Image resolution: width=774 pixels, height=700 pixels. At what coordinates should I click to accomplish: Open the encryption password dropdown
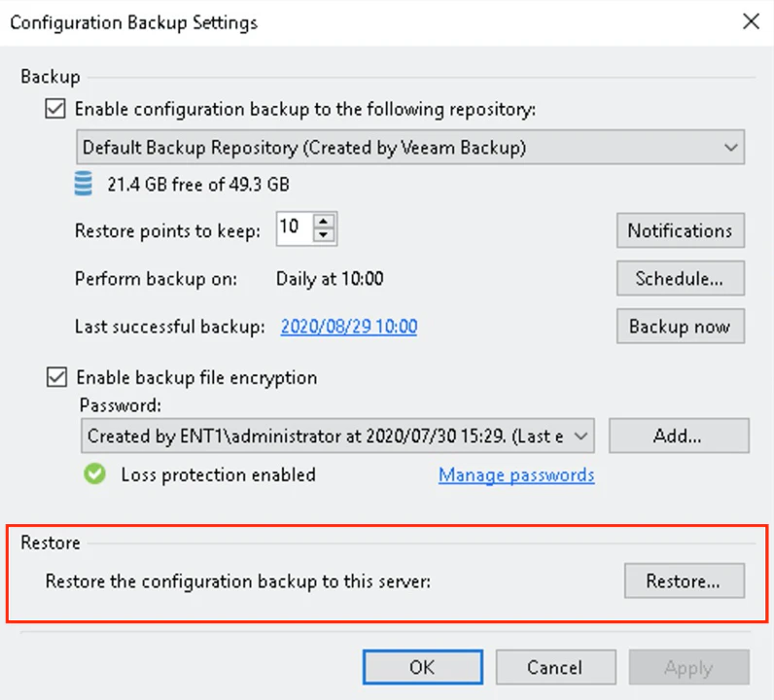(337, 436)
